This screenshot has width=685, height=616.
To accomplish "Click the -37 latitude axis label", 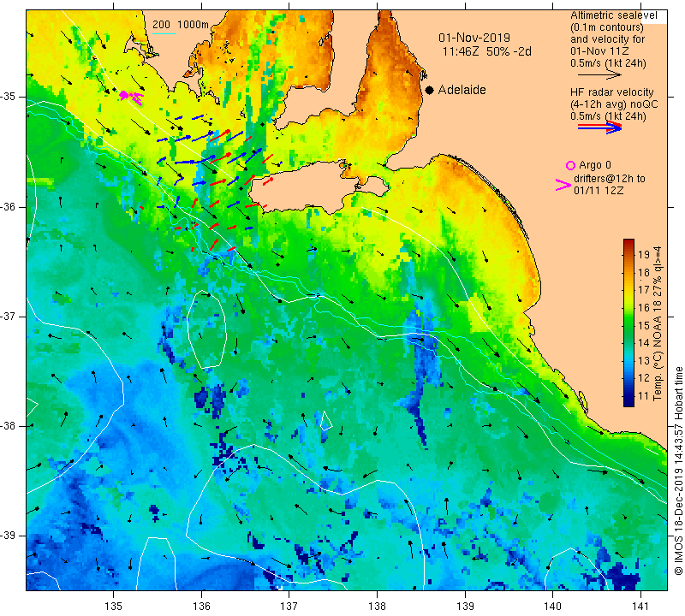I will tap(9, 316).
